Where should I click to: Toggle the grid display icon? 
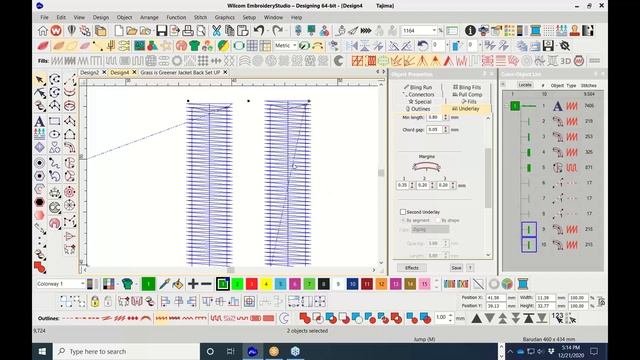(252, 46)
